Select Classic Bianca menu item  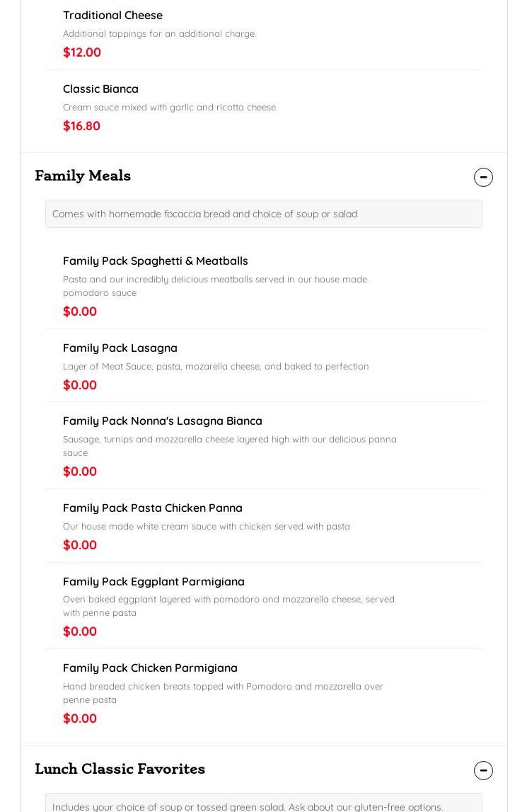click(x=100, y=88)
